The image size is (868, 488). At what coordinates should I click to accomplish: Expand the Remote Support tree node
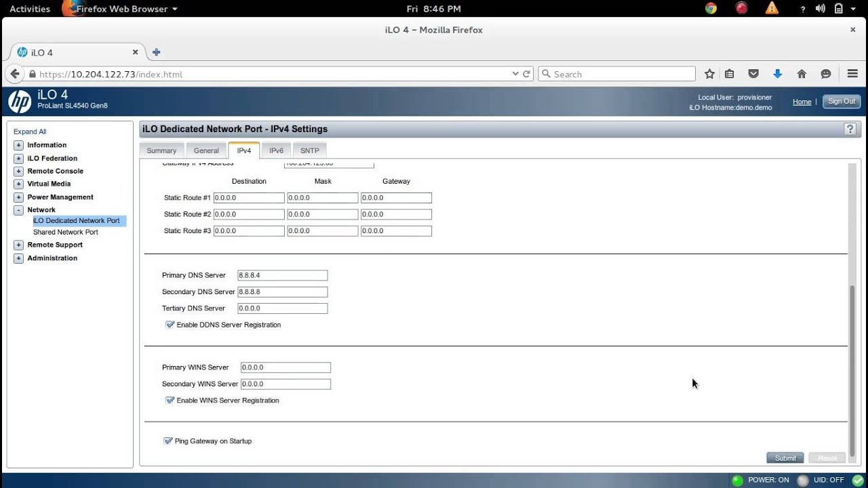click(18, 245)
